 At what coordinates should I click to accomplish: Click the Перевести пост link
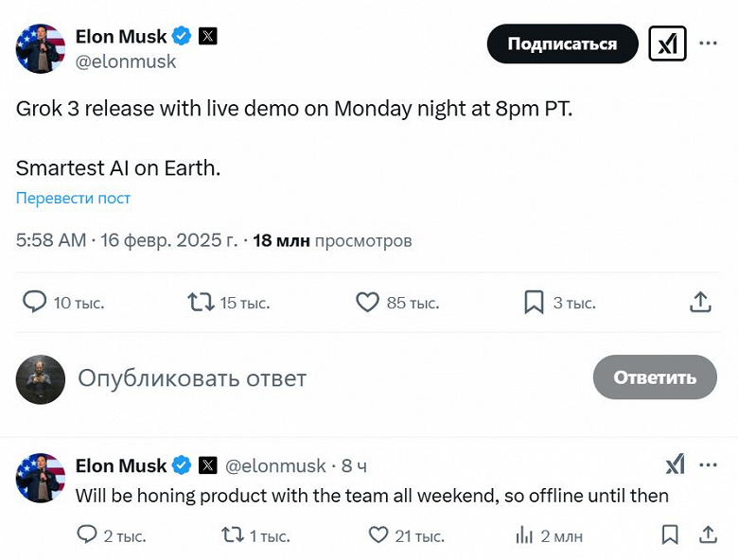point(73,199)
